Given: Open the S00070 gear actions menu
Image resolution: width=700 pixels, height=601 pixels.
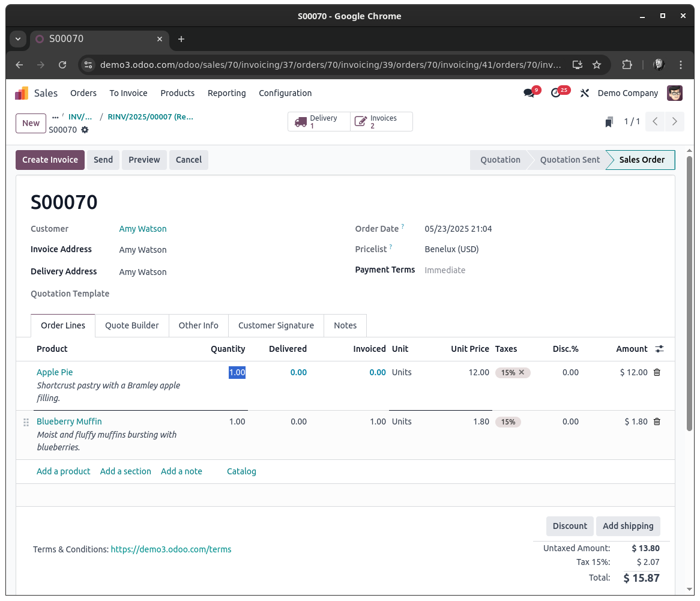Looking at the screenshot, I should [85, 130].
